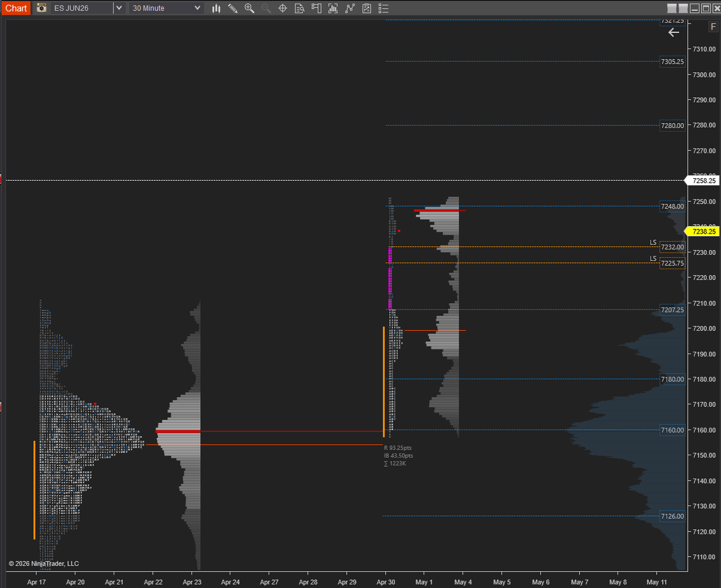Open the properties list icon
Image resolution: width=721 pixels, height=588 pixels.
click(x=384, y=8)
